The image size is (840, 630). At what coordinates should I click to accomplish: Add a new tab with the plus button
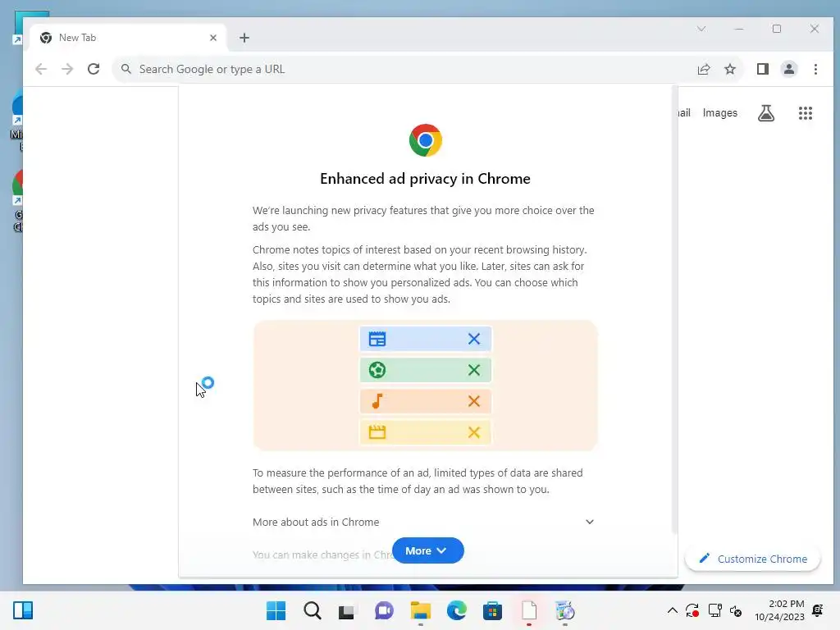pyautogui.click(x=244, y=38)
